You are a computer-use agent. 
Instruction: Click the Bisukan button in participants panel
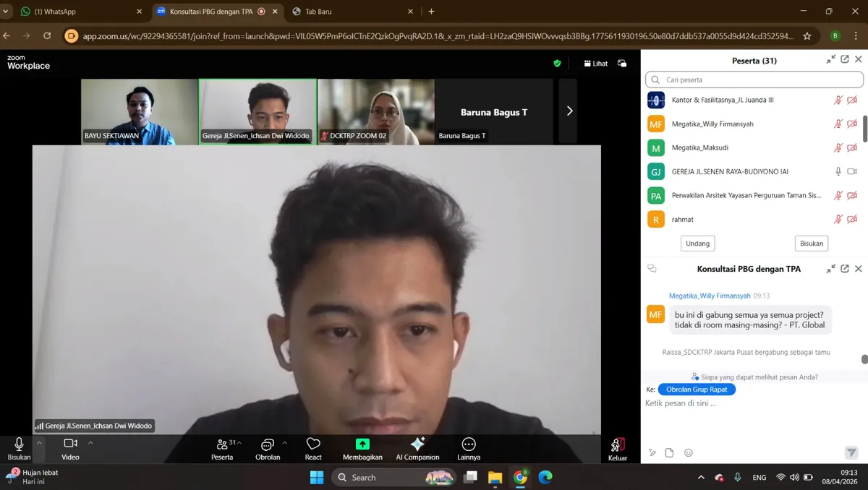pos(812,244)
